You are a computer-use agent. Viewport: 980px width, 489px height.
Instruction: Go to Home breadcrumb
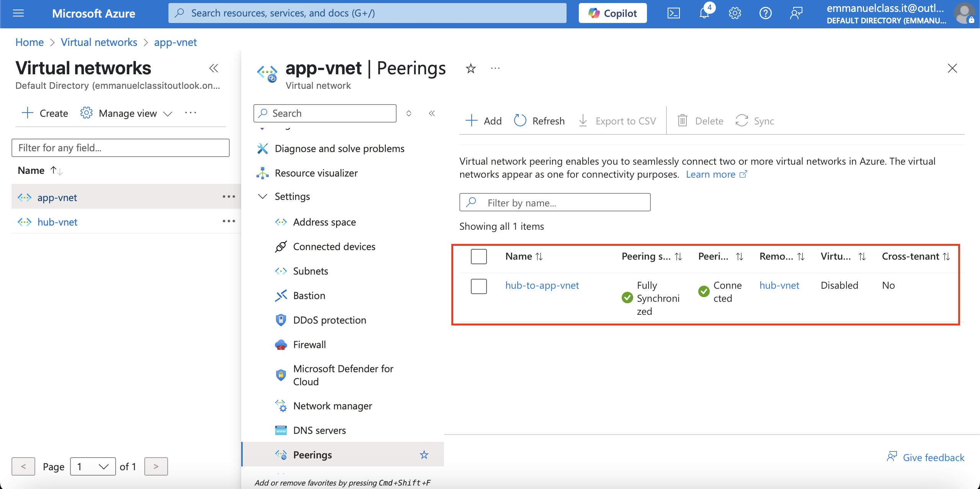29,42
